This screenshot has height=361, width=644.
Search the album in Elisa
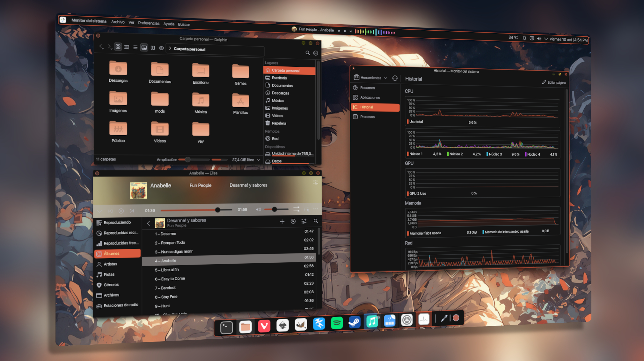point(316,221)
